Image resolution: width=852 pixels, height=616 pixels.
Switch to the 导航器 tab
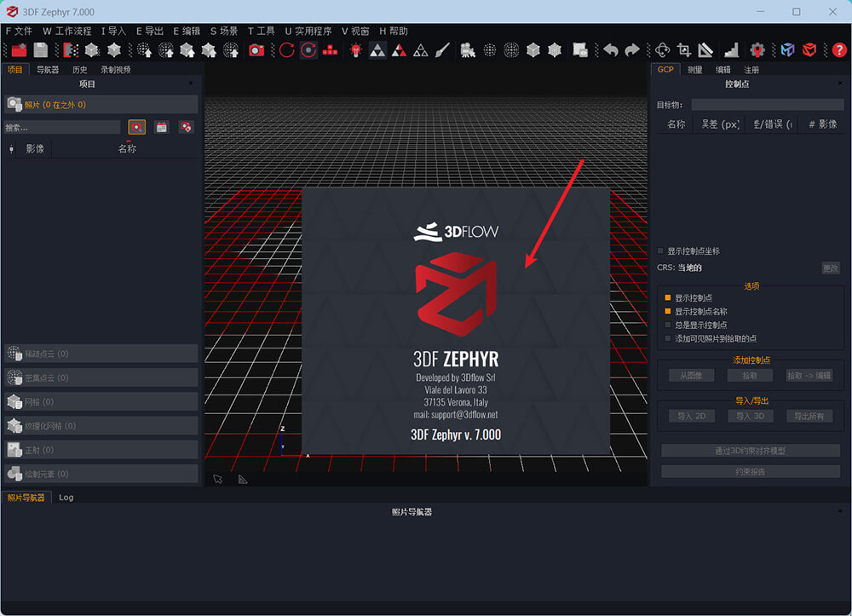48,70
